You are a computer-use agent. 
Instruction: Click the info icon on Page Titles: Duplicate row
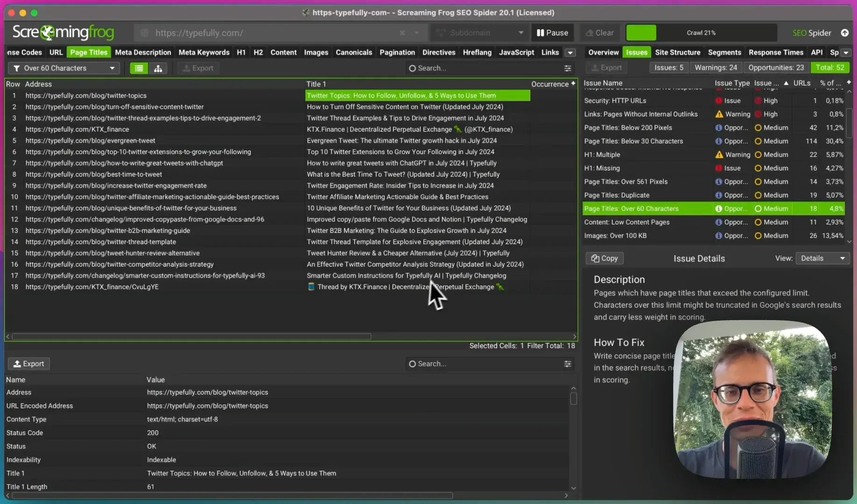[x=719, y=195]
